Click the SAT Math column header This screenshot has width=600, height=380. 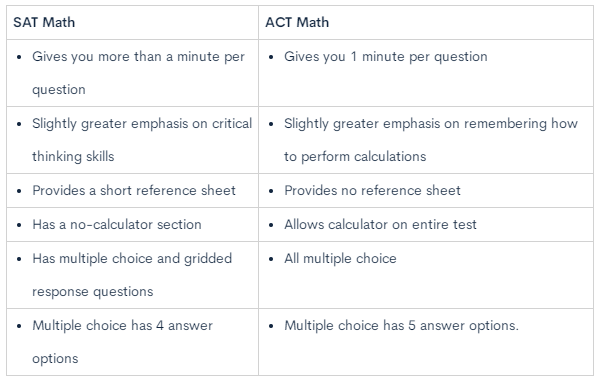[44, 22]
